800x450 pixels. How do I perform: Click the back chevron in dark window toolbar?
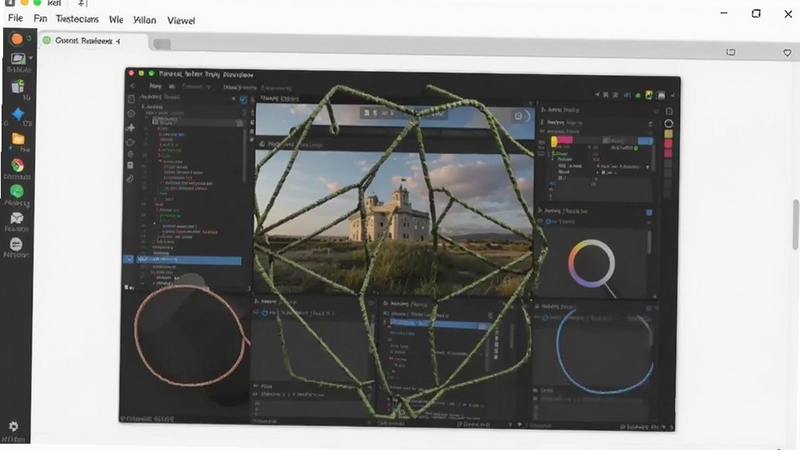click(x=133, y=86)
